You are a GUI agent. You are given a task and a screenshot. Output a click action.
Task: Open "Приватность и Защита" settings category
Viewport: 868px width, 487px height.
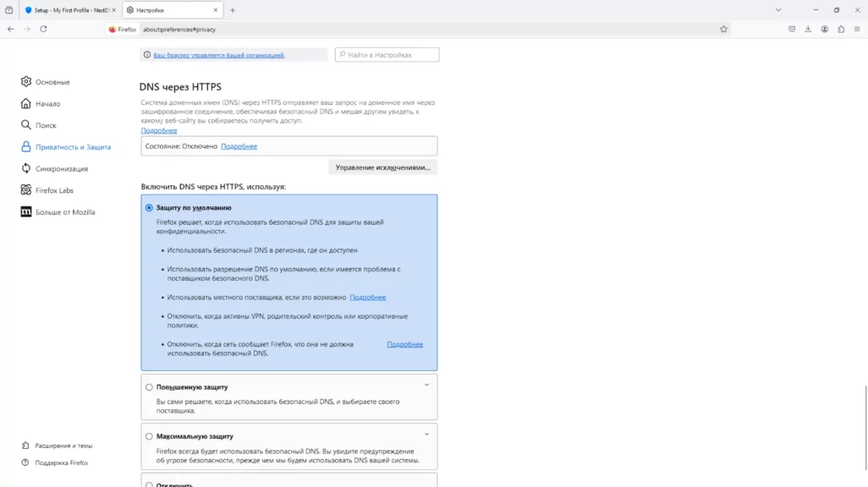click(73, 147)
